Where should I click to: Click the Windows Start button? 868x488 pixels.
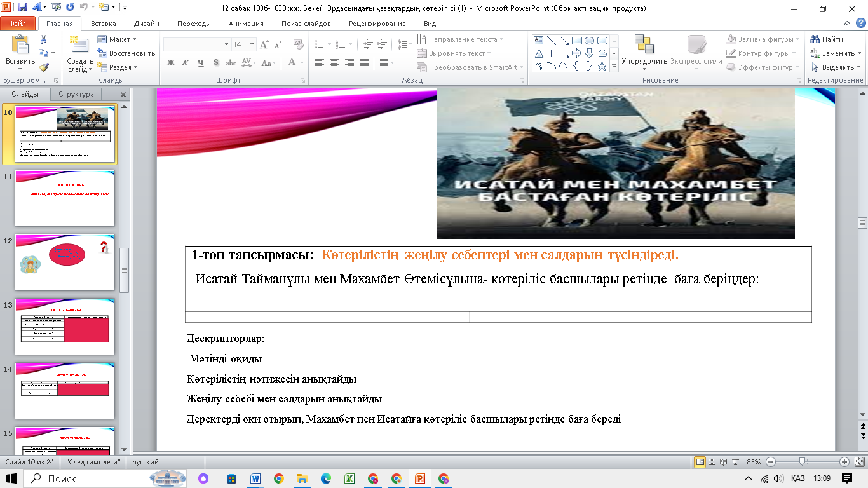point(11,478)
